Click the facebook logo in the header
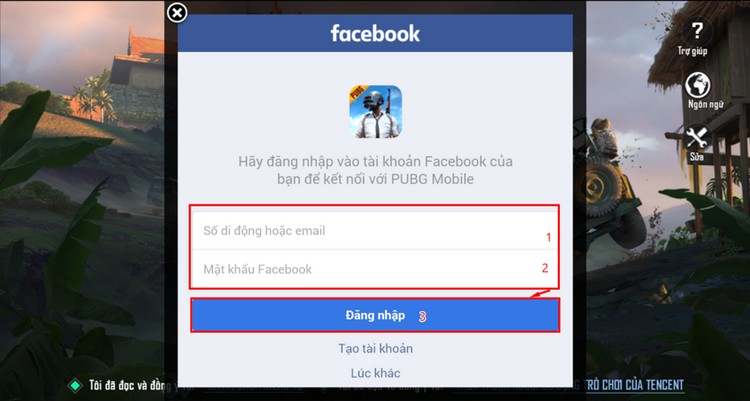Viewport: 750px width, 401px height. 375,33
